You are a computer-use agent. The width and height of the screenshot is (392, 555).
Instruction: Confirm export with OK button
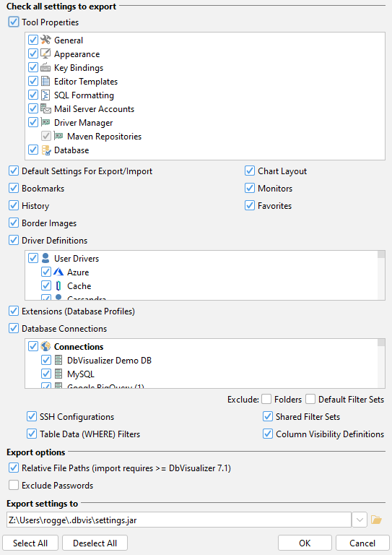pos(305,543)
